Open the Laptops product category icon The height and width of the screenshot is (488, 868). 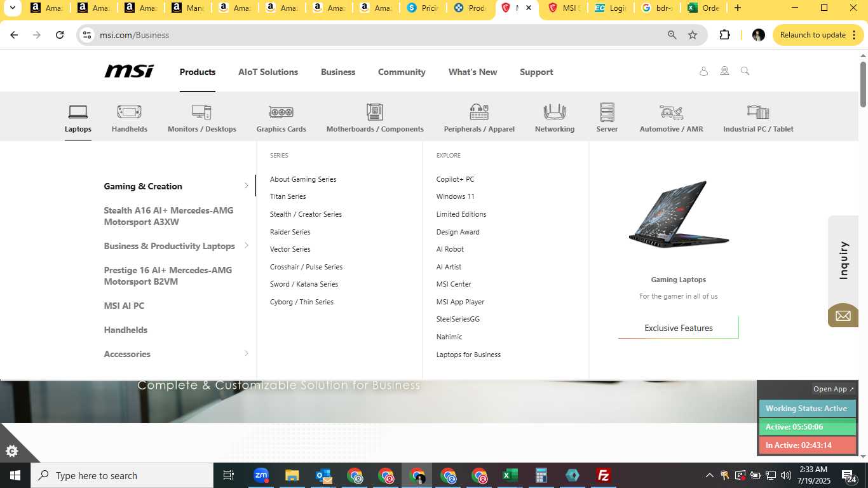[x=78, y=112]
